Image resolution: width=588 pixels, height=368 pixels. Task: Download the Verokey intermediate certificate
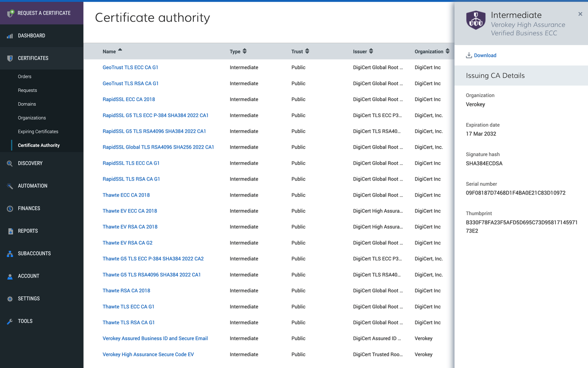pyautogui.click(x=481, y=55)
